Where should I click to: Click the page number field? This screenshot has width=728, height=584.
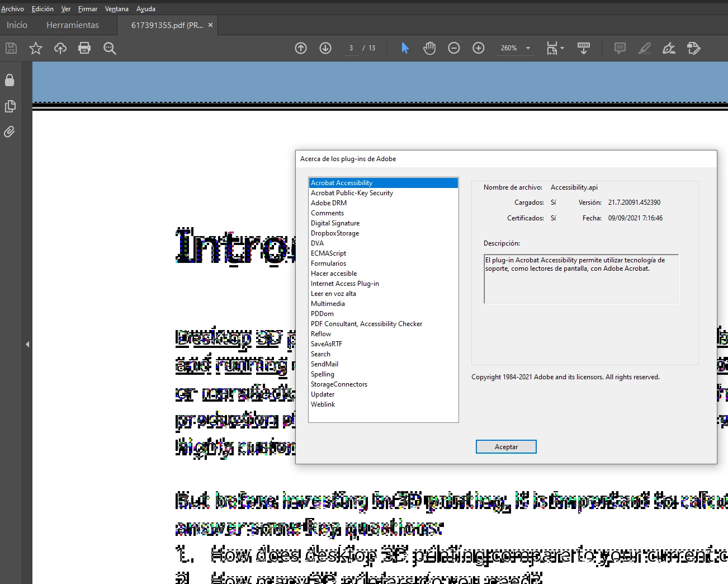point(351,48)
